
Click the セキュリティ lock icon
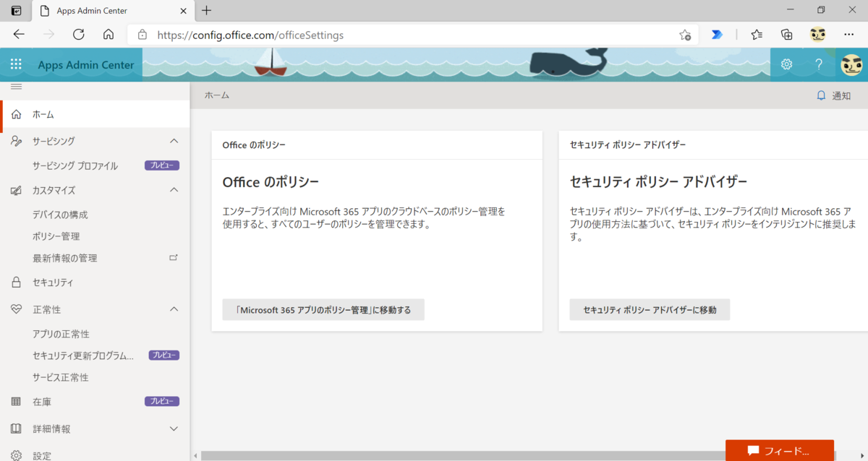[x=16, y=283]
